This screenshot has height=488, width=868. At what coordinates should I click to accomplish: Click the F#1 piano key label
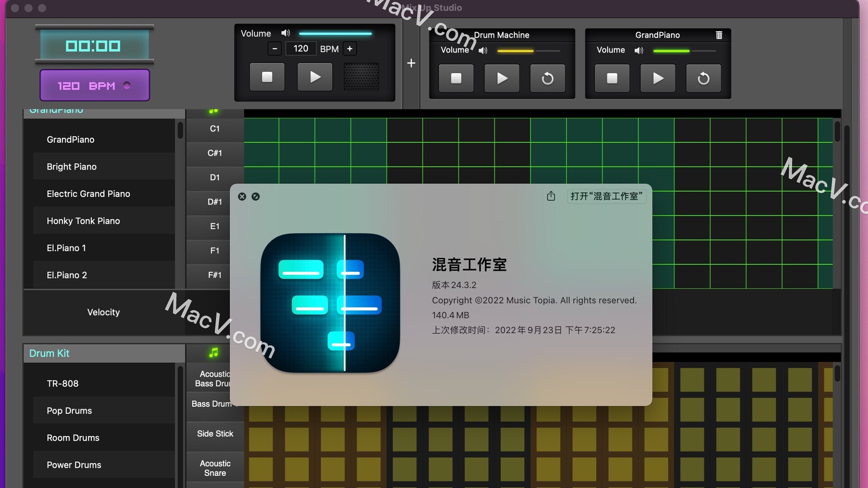coord(215,275)
